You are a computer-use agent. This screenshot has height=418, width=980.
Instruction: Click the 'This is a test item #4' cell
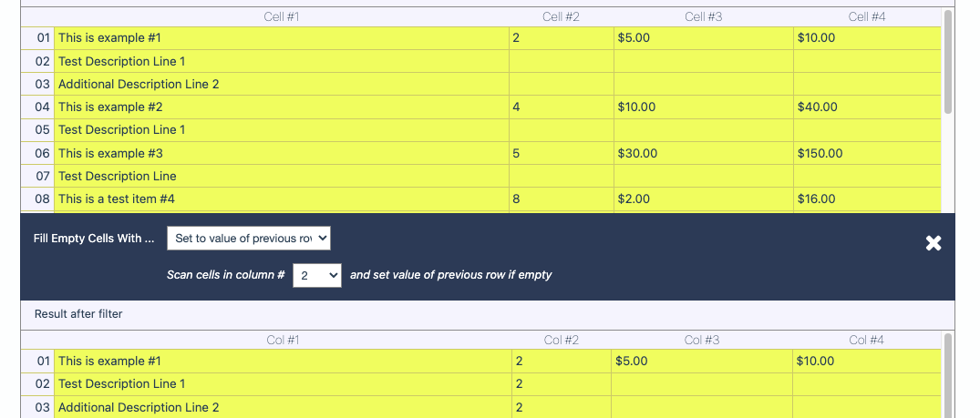click(x=282, y=199)
